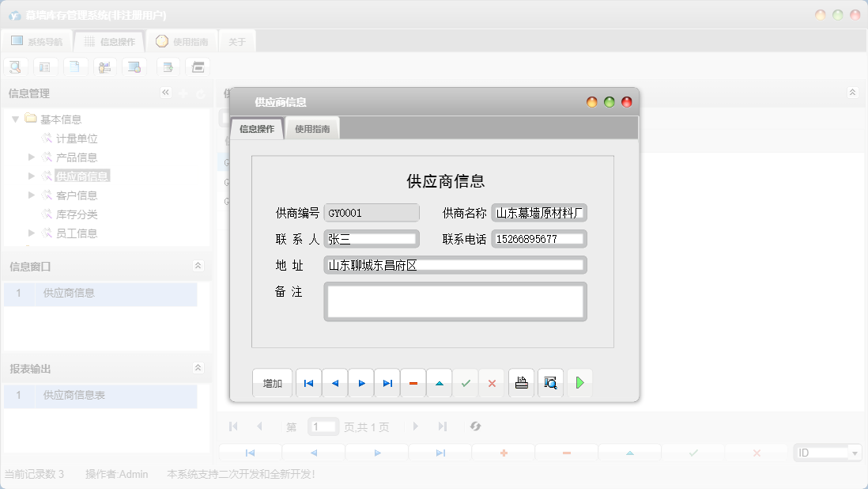Cancel edits with the red X icon

[492, 383]
